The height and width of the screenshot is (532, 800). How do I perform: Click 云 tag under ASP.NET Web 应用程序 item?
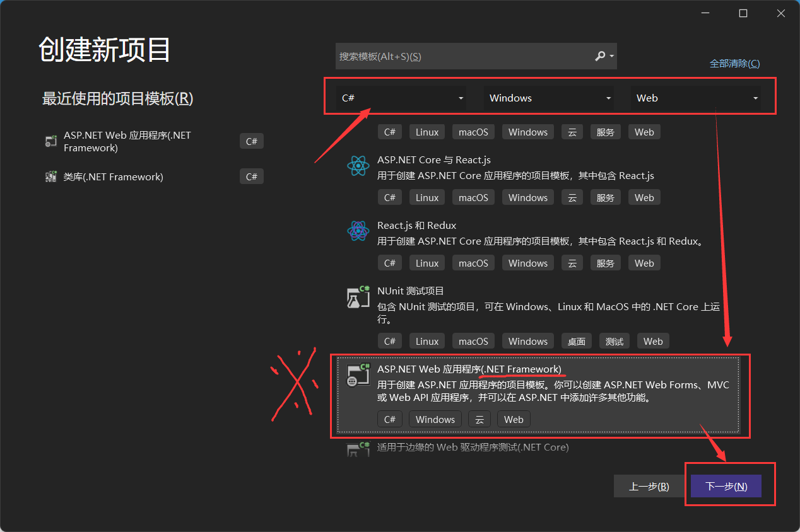[x=479, y=419]
